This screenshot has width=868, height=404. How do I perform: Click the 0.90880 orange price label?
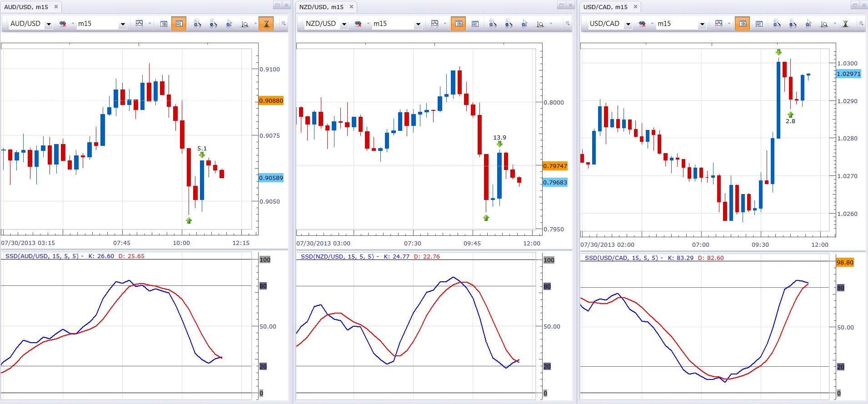[x=271, y=100]
